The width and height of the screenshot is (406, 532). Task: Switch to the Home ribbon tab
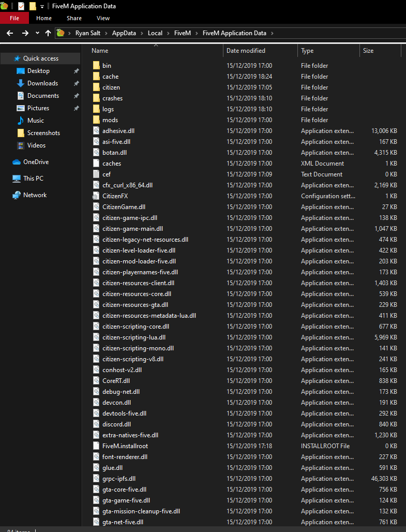[44, 18]
